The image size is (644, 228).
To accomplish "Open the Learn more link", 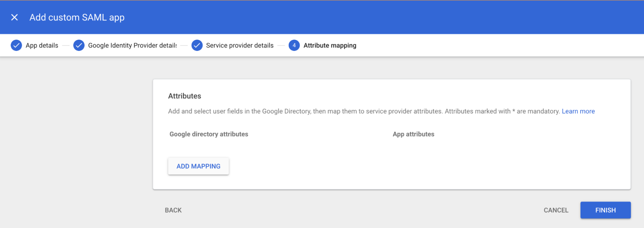I will [x=578, y=111].
